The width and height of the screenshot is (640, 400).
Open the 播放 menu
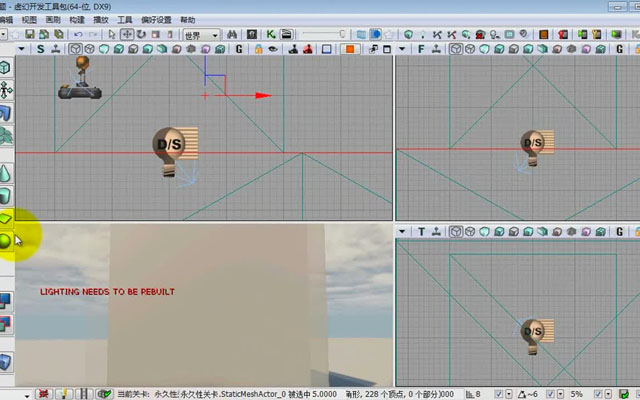tap(101, 20)
